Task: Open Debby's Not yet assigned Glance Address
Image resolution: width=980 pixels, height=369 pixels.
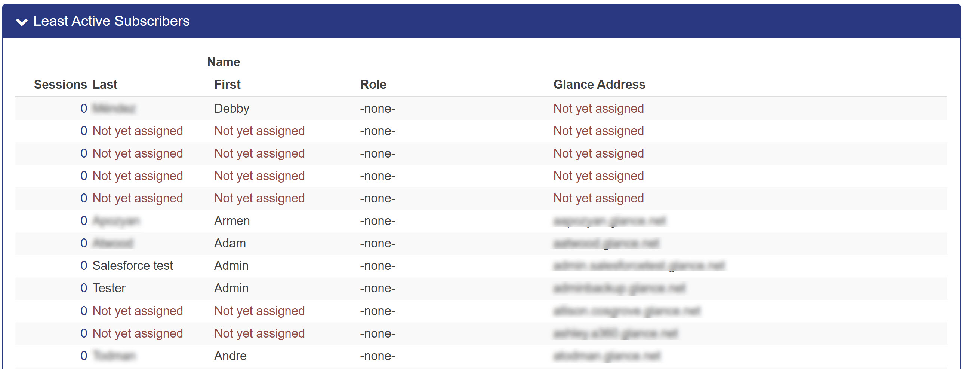Action: 598,109
